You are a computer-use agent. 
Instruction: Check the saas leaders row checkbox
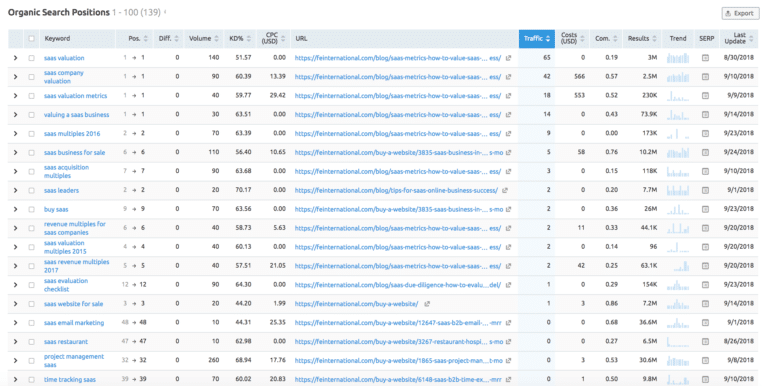pyautogui.click(x=31, y=190)
